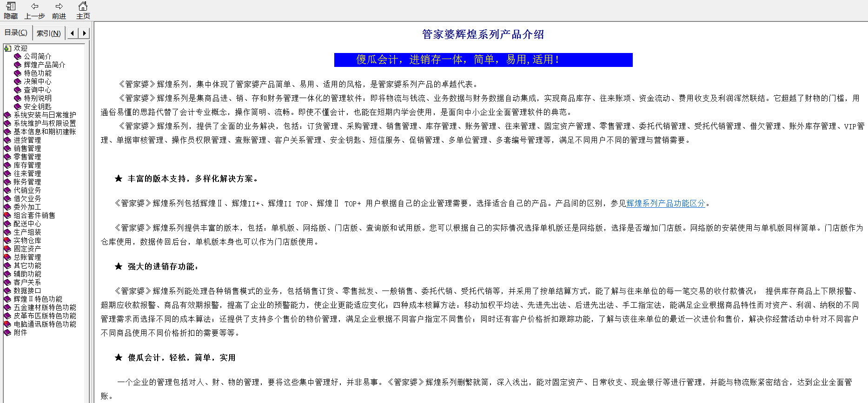This screenshot has width=868, height=403.
Task: Go back with the 上一步 arrow icon
Action: point(35,7)
